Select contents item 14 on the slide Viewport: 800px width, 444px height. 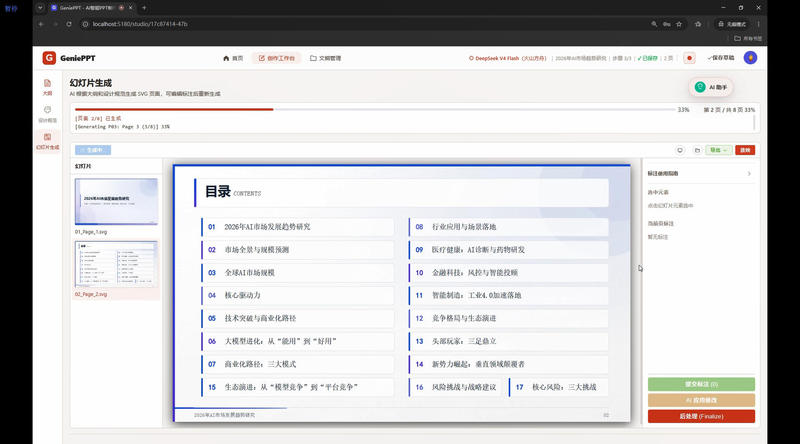click(x=508, y=364)
